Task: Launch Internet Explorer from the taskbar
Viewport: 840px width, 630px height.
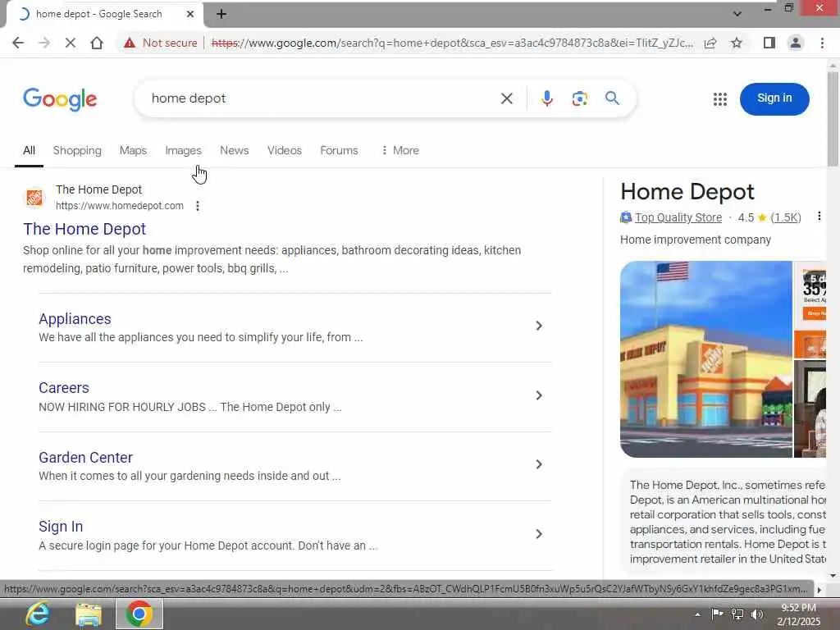Action: 38,614
